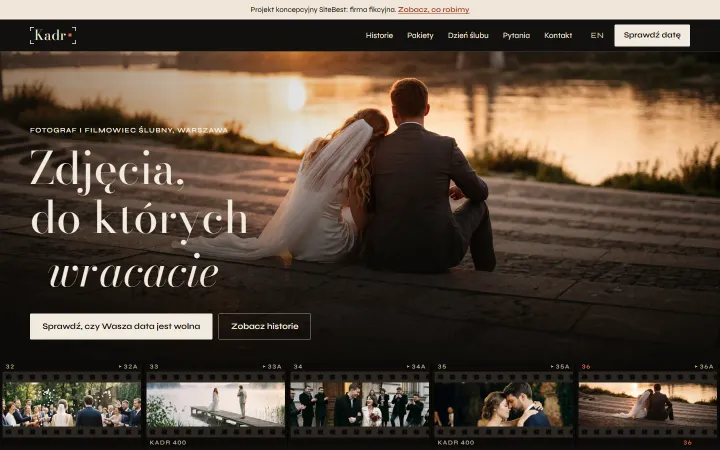The width and height of the screenshot is (720, 450).
Task: Click the Kadr logo
Action: 53,35
